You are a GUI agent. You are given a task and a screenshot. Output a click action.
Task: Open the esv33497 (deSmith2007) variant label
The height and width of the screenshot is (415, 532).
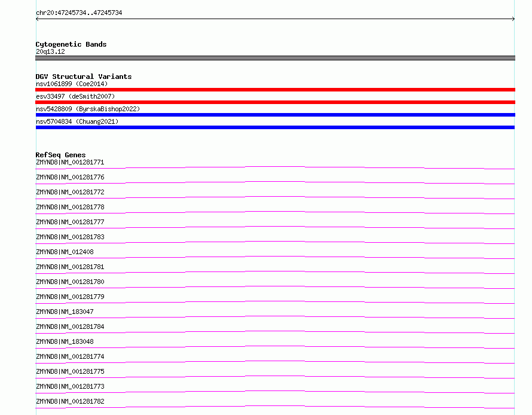(x=75, y=96)
